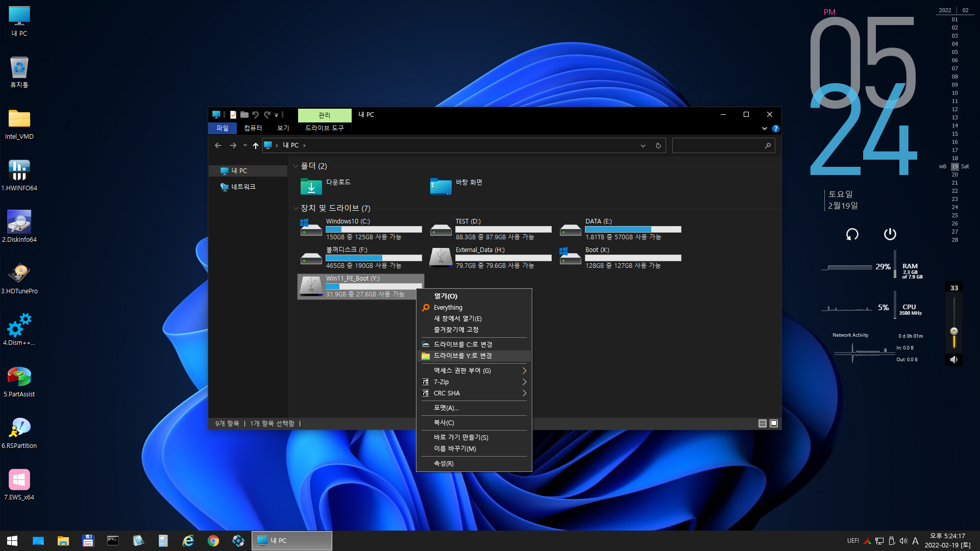The image size is (980, 551).
Task: Click the desktop widget power icon
Action: [x=890, y=234]
